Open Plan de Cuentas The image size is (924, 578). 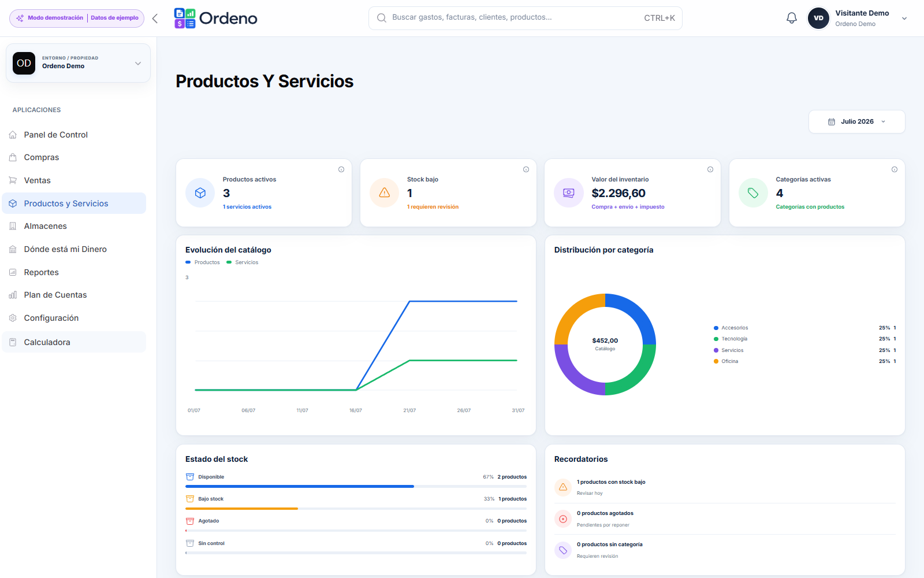[x=74, y=295]
